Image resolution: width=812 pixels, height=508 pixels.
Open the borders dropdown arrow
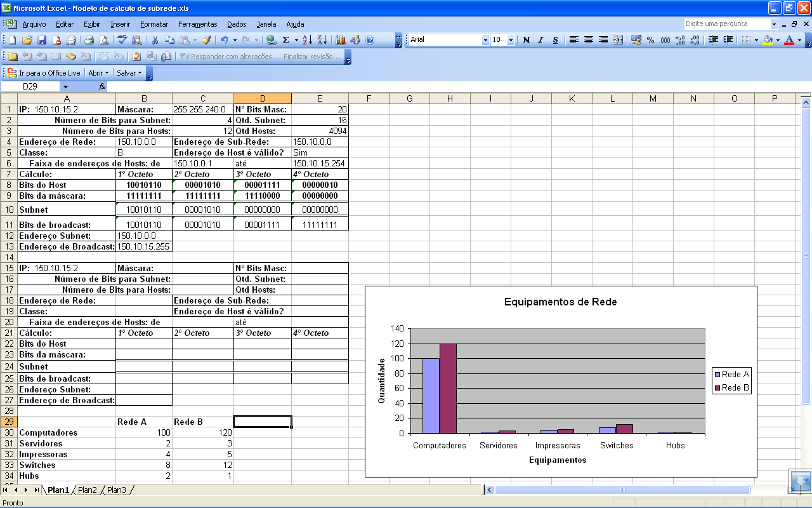[756, 40]
